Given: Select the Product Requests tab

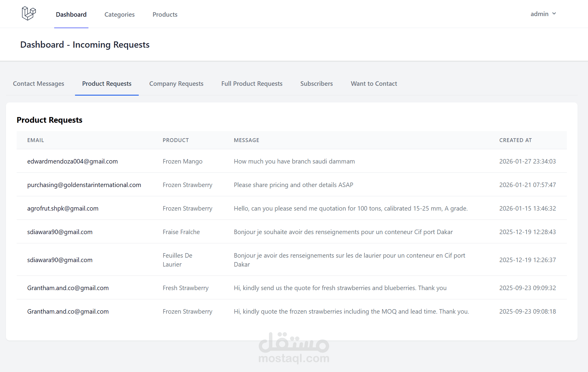Looking at the screenshot, I should 107,84.
